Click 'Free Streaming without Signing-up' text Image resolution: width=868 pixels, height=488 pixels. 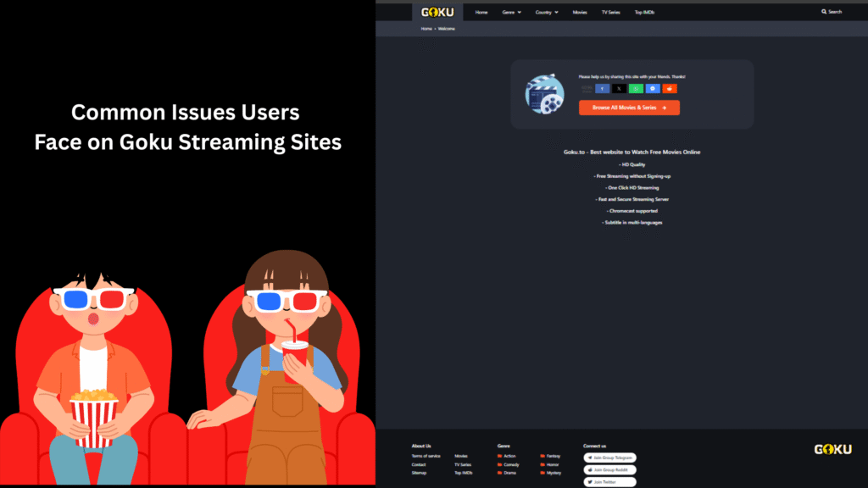pyautogui.click(x=632, y=176)
